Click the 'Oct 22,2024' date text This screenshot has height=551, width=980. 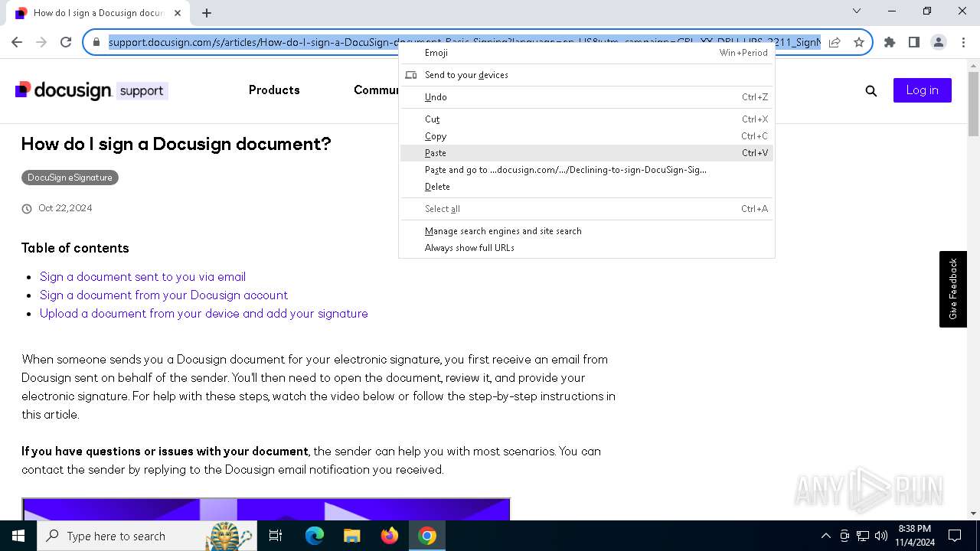pyautogui.click(x=65, y=208)
